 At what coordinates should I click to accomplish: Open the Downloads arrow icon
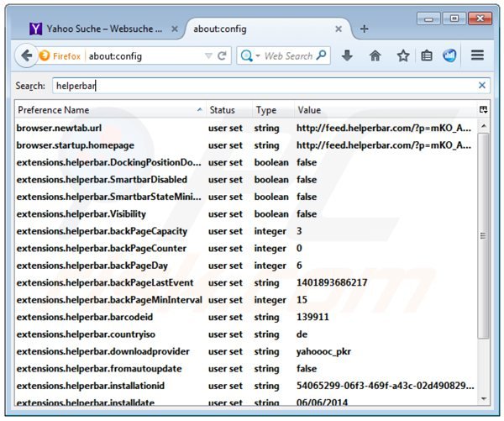(x=347, y=55)
